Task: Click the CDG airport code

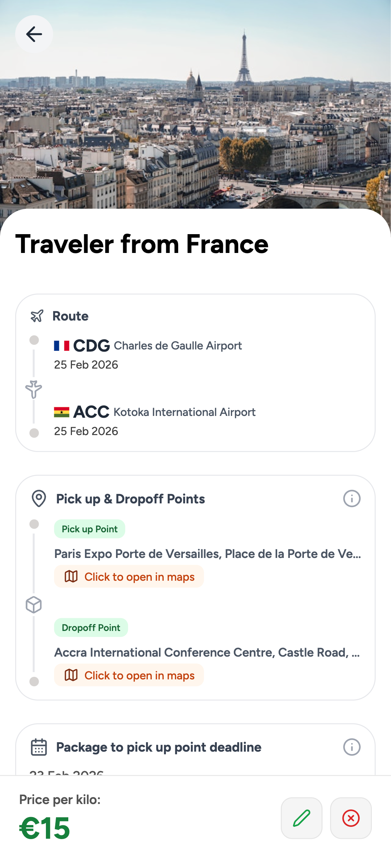Action: pos(91,346)
